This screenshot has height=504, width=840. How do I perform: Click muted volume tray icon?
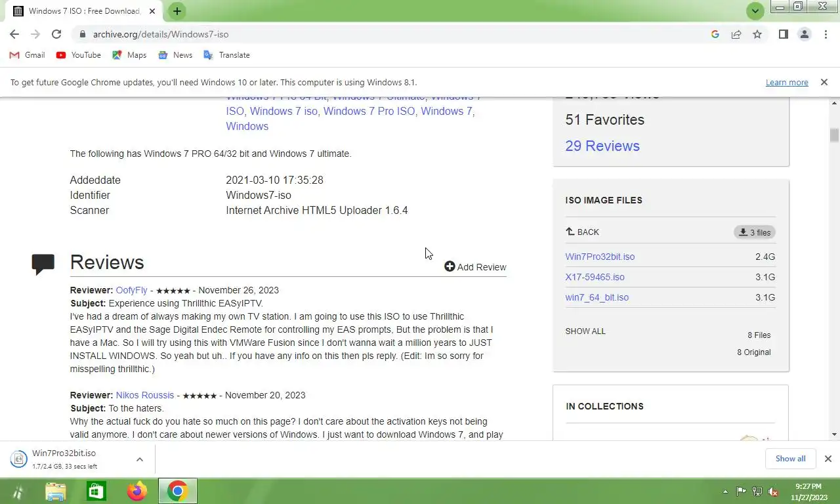click(773, 492)
